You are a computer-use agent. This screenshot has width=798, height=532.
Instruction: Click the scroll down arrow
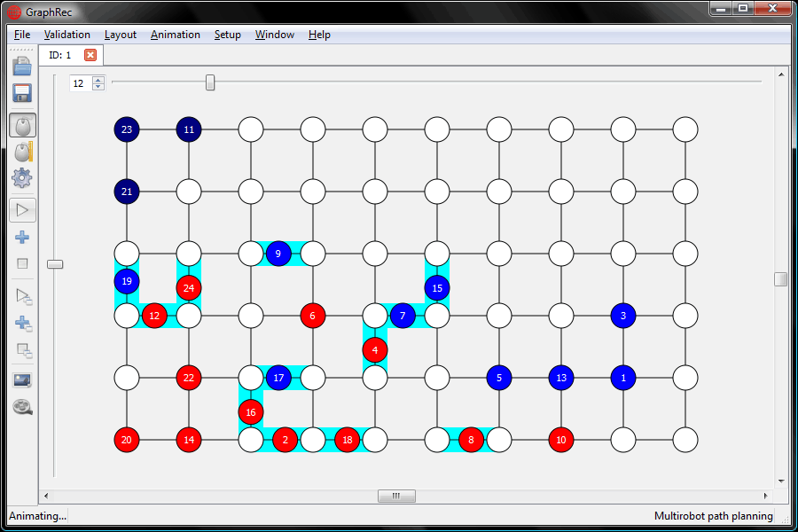click(780, 481)
